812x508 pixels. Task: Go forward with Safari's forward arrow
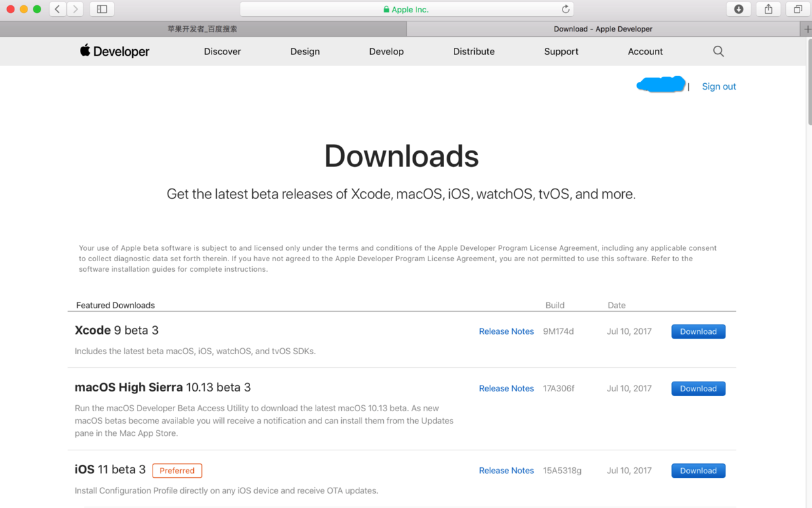pos(75,9)
